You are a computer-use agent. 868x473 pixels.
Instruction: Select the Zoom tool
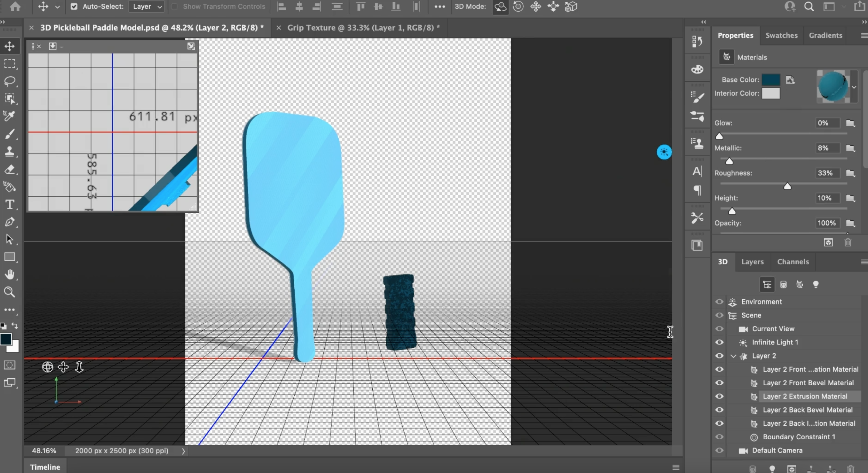tap(10, 292)
